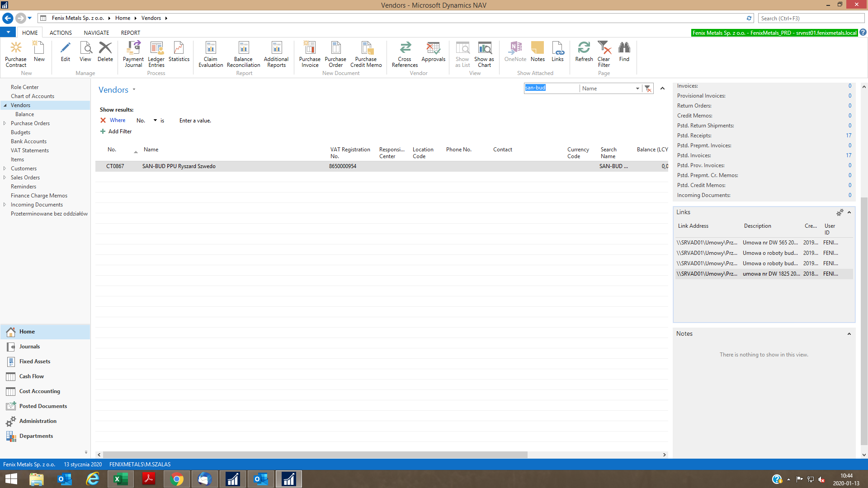Expand the Sales Orders tree node

click(x=5, y=177)
